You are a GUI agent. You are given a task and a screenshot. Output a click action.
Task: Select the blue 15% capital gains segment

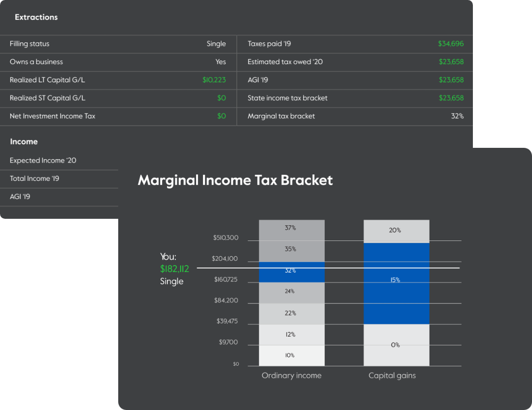pyautogui.click(x=396, y=283)
